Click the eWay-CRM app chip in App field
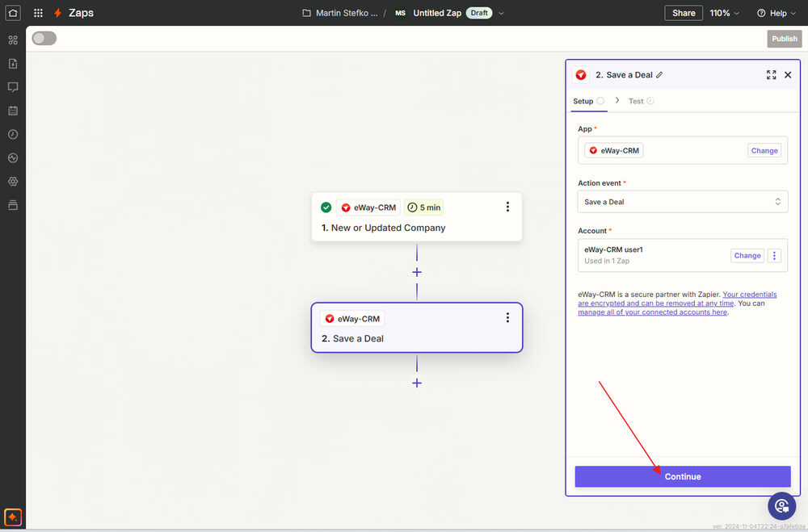Viewport: 808px width, 532px height. pos(614,150)
